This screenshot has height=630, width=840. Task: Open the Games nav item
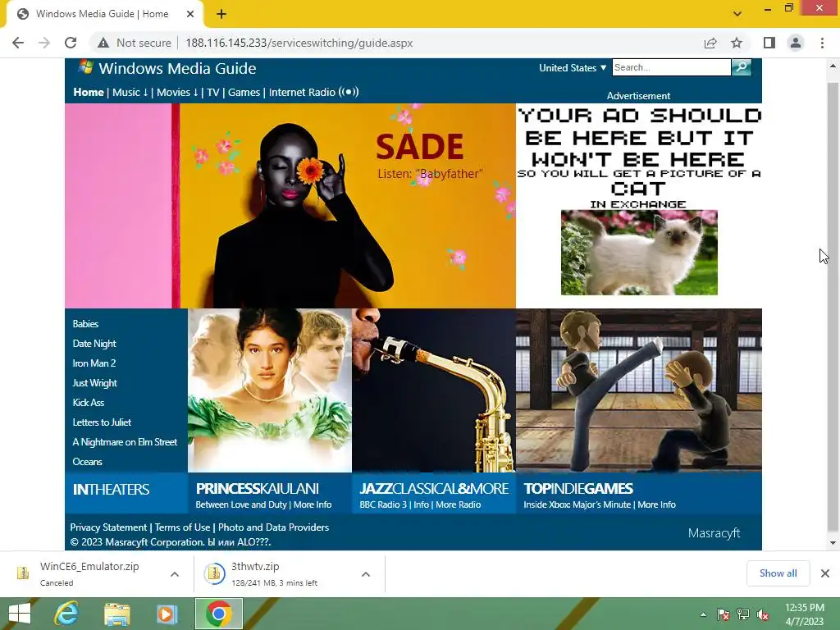point(244,92)
